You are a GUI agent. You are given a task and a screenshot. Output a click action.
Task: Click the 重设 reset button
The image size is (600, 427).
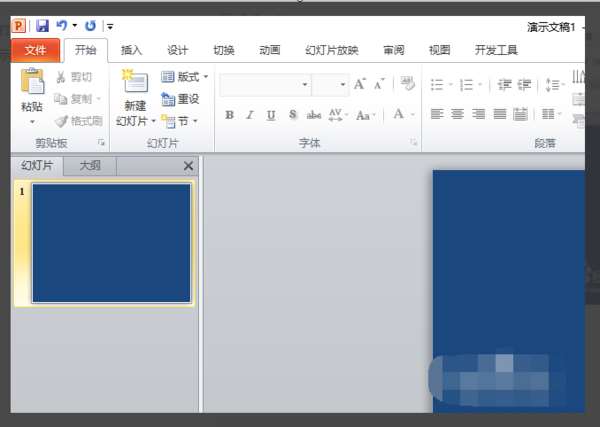point(180,99)
